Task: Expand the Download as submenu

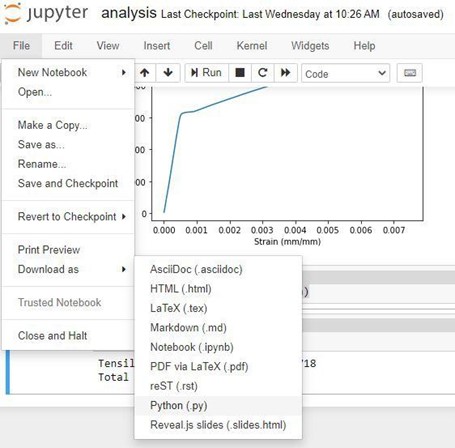Action: (68, 269)
